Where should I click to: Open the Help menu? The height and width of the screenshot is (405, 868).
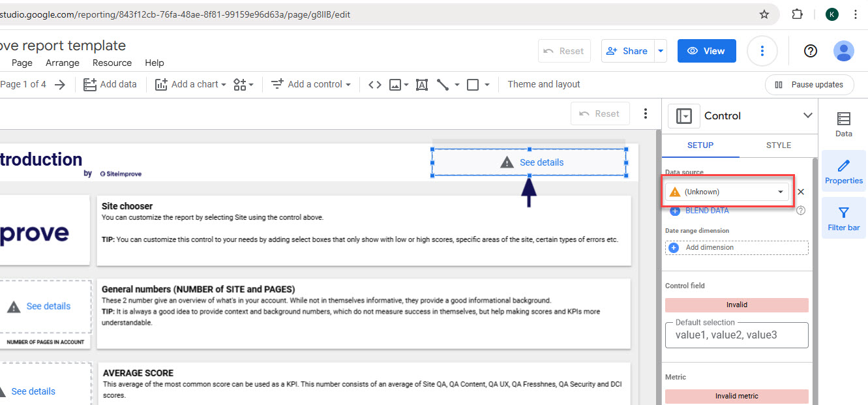tap(155, 63)
